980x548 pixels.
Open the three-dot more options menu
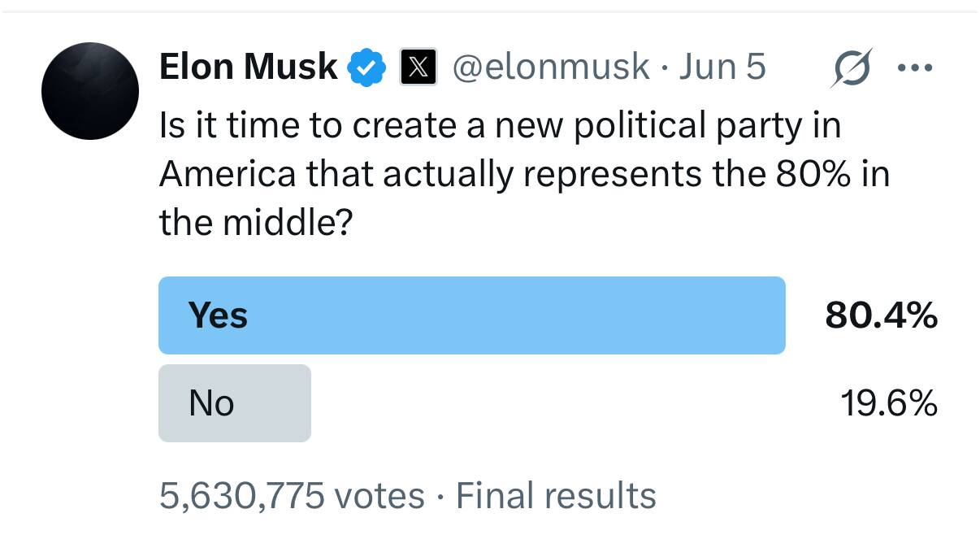[x=916, y=67]
